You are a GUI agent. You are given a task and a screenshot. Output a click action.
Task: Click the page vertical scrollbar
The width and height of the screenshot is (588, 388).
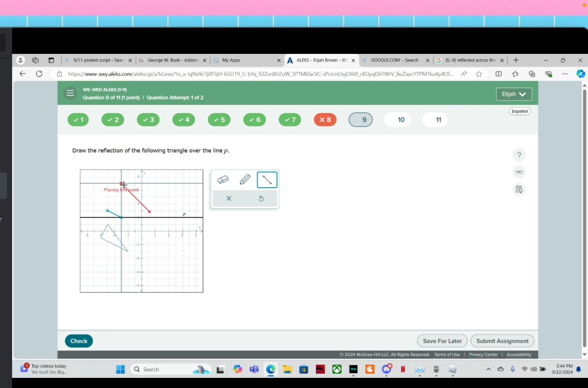pos(585,219)
